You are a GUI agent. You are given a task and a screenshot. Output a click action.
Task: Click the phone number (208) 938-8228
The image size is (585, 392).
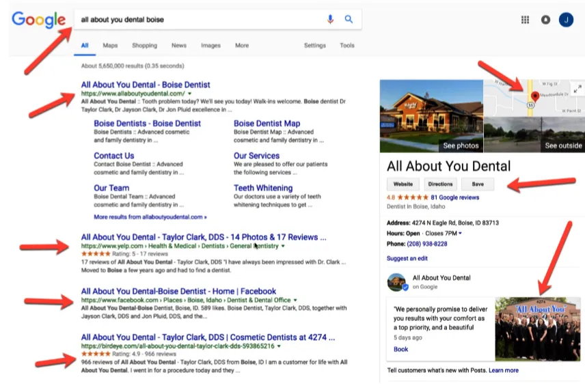(x=427, y=244)
